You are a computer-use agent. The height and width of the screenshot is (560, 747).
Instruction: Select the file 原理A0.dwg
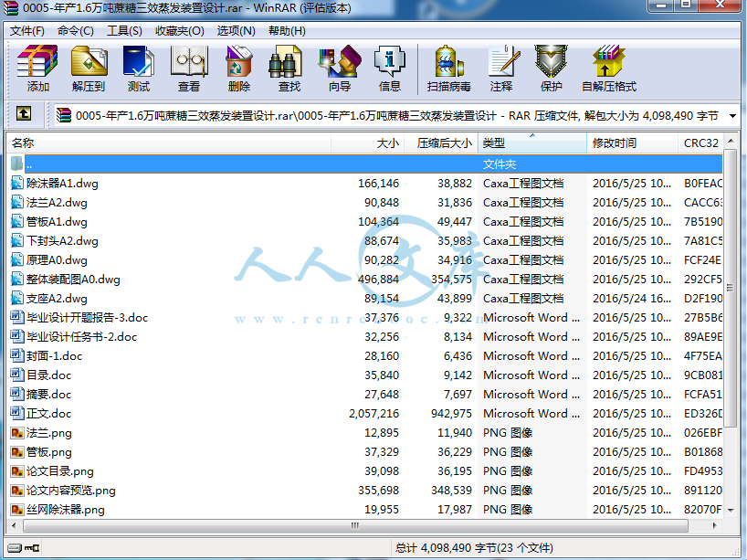(x=57, y=260)
